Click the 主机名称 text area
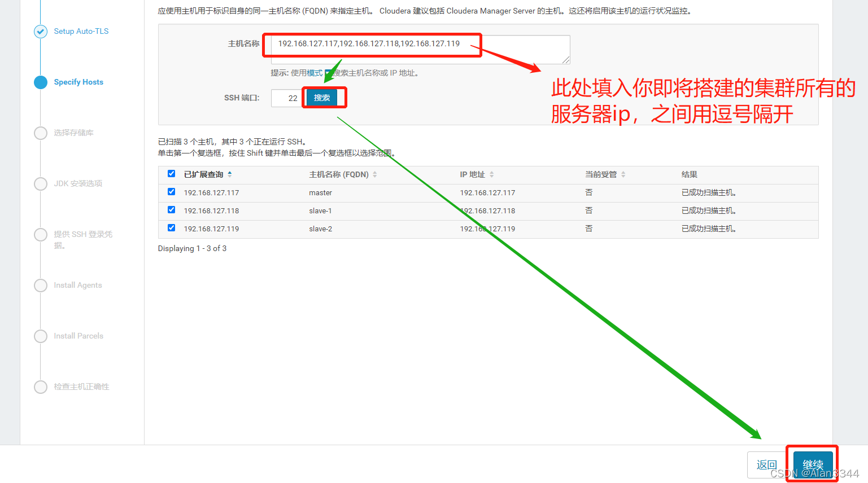The height and width of the screenshot is (483, 868). (x=420, y=49)
